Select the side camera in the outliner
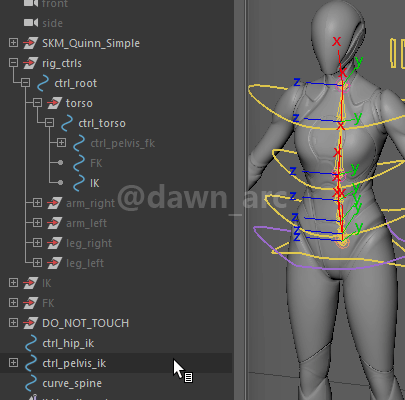 click(53, 23)
